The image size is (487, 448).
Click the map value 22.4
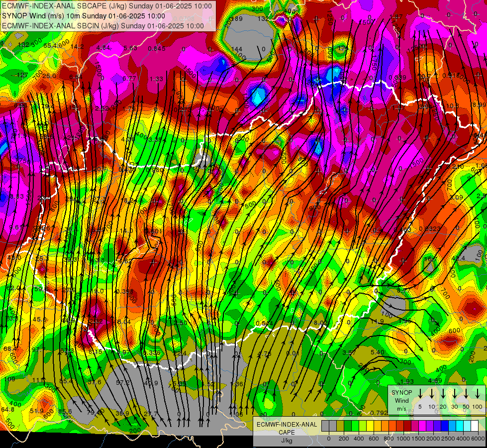point(180,353)
